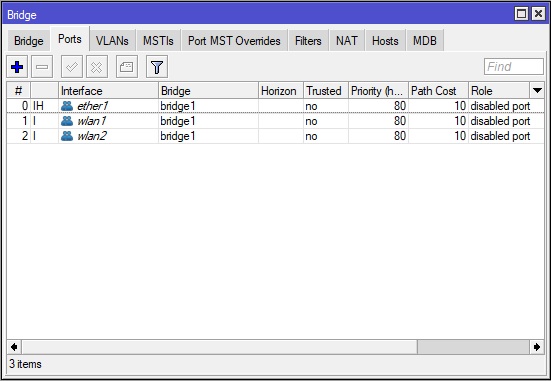This screenshot has width=551, height=381.
Task: Select the ether1 interface name
Action: (x=92, y=106)
